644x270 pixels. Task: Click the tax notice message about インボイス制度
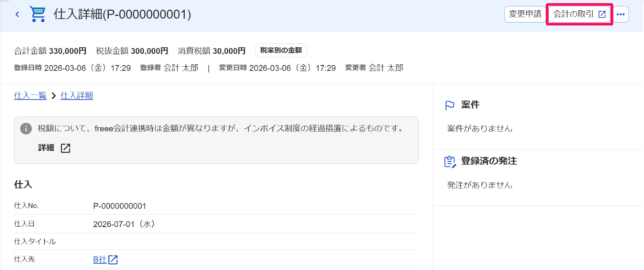[x=221, y=129]
